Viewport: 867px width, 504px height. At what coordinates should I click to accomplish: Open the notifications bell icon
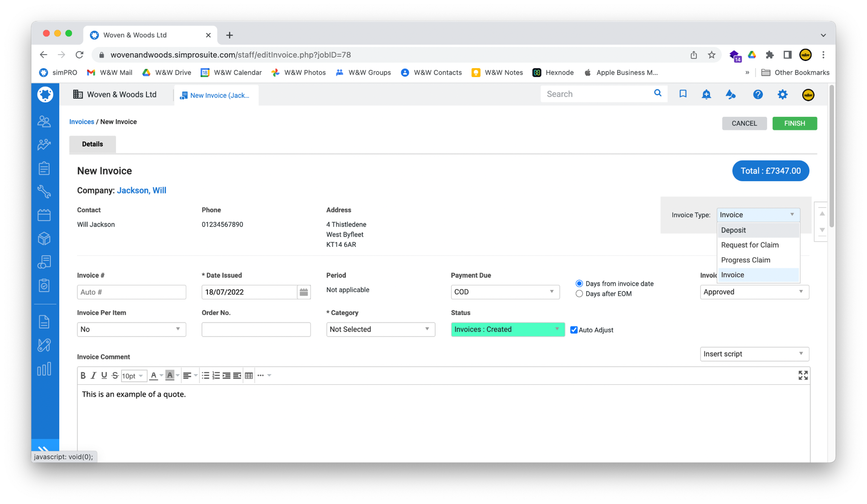(x=706, y=94)
